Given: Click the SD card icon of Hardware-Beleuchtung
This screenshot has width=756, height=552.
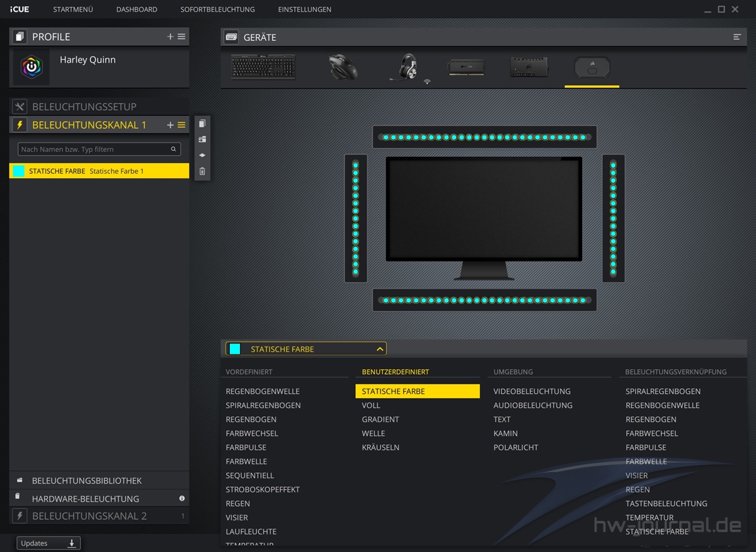Looking at the screenshot, I should click(x=17, y=497).
